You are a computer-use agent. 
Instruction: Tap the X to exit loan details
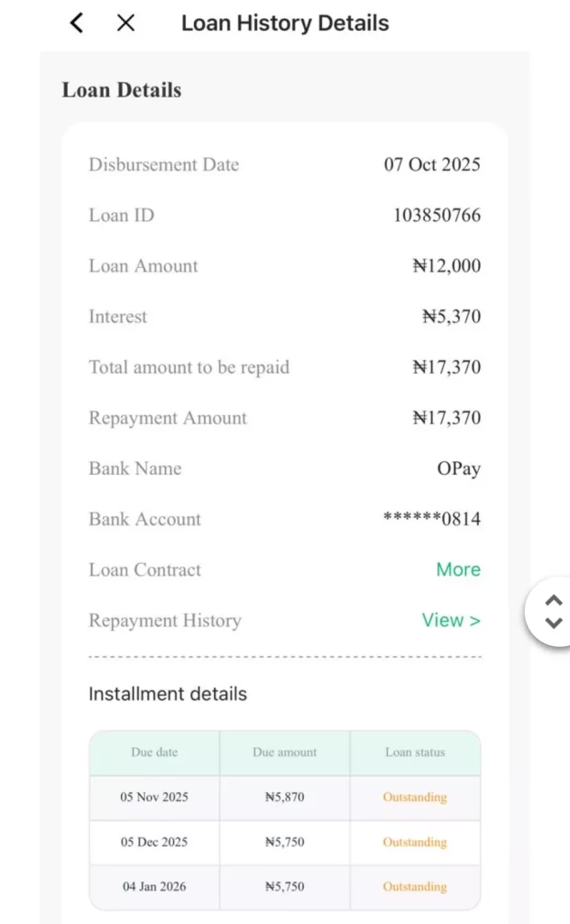point(125,23)
